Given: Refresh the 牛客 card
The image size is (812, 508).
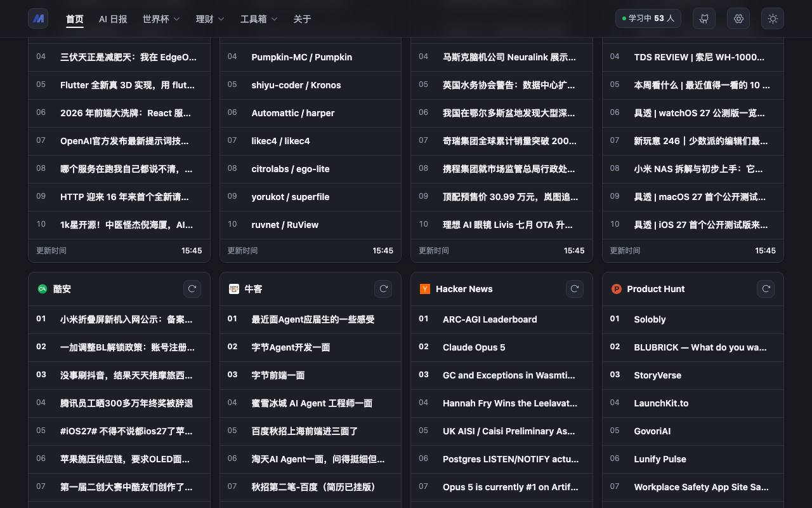Looking at the screenshot, I should pyautogui.click(x=384, y=289).
